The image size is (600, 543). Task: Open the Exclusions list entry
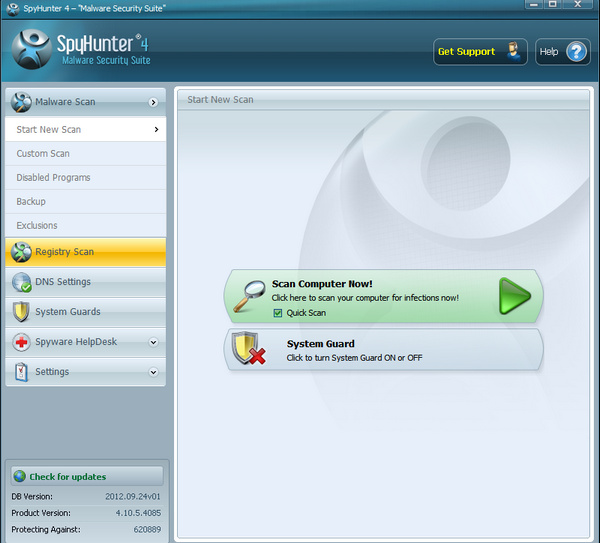[37, 226]
